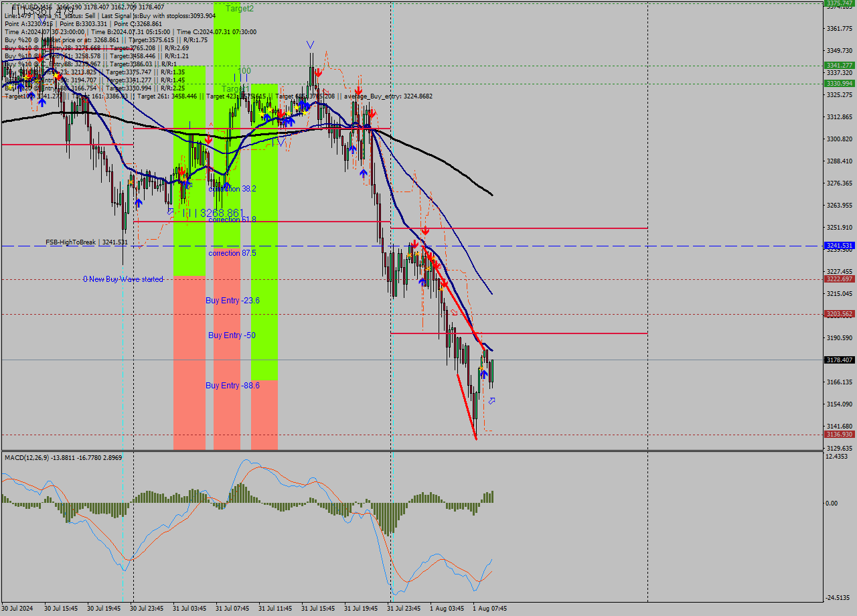Click the '30 Jul 15:45' time axis label
The height and width of the screenshot is (616, 857).
click(61, 609)
